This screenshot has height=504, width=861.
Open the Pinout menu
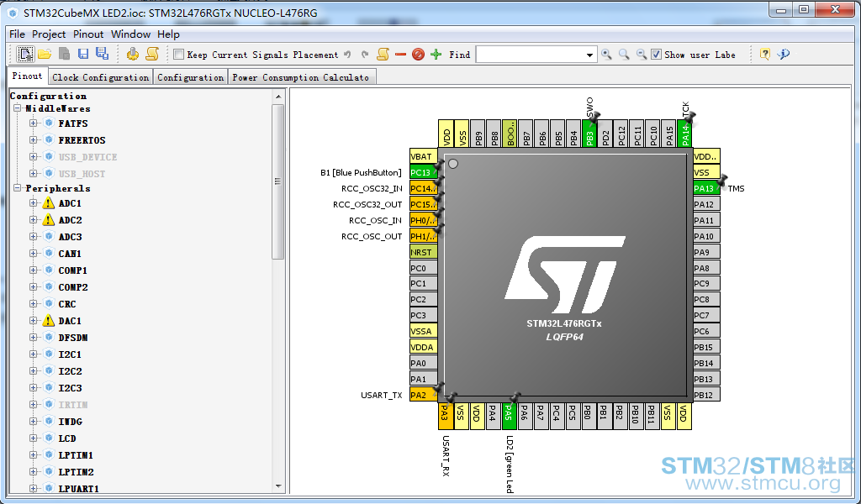[x=88, y=34]
